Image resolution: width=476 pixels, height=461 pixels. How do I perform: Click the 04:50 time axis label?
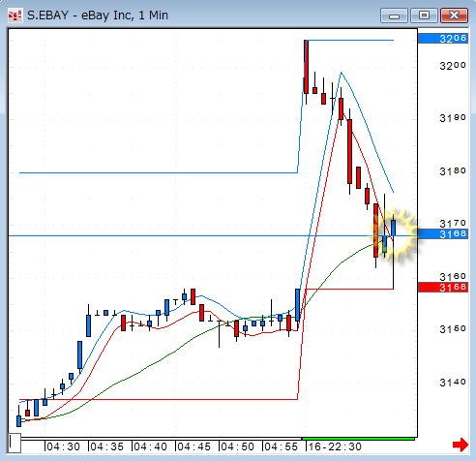coord(237,446)
